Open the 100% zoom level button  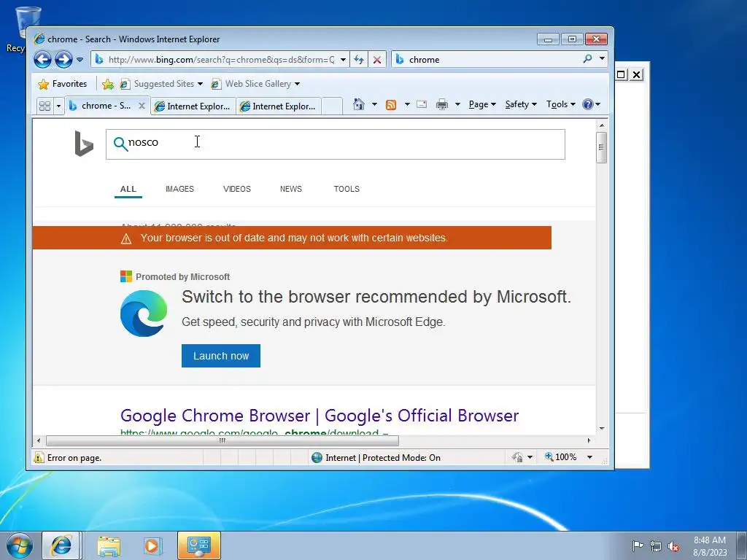(x=561, y=457)
